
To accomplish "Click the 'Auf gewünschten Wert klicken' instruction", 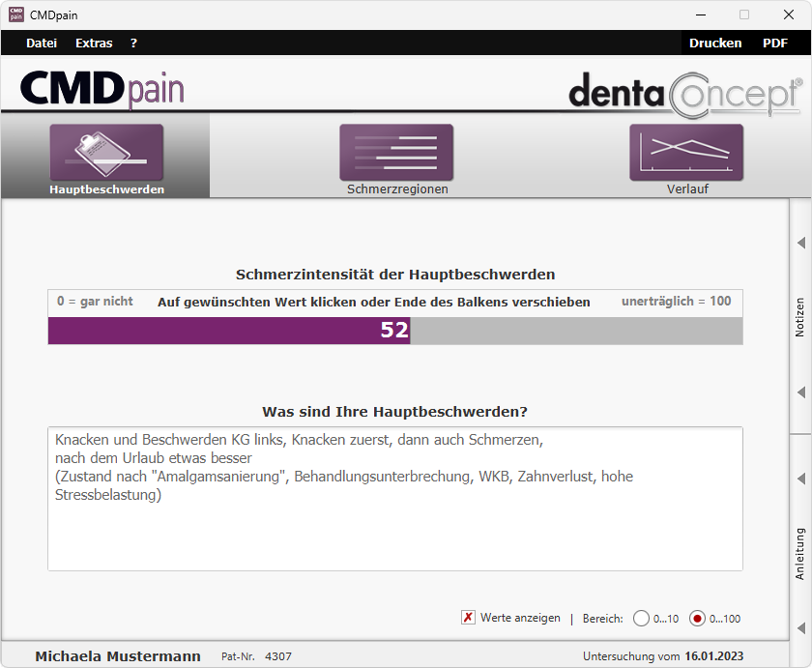I will (x=373, y=302).
